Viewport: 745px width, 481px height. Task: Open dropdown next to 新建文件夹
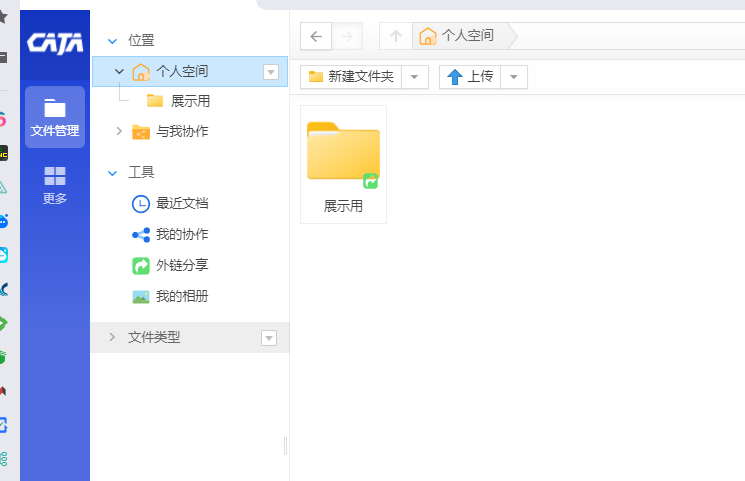(415, 77)
